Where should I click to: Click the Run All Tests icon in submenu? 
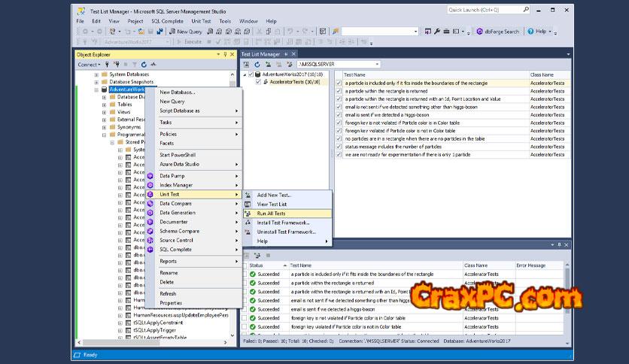point(248,214)
